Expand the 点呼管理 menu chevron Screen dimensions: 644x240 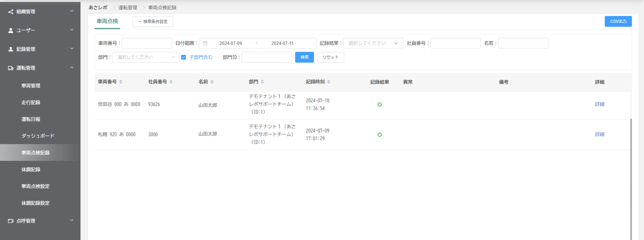pos(72,220)
